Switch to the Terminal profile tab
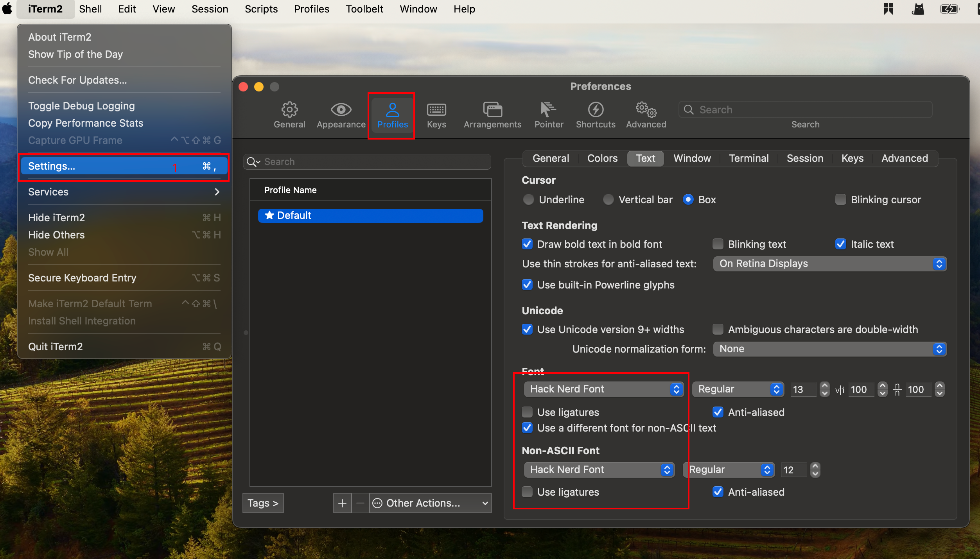The height and width of the screenshot is (559, 980). click(748, 158)
